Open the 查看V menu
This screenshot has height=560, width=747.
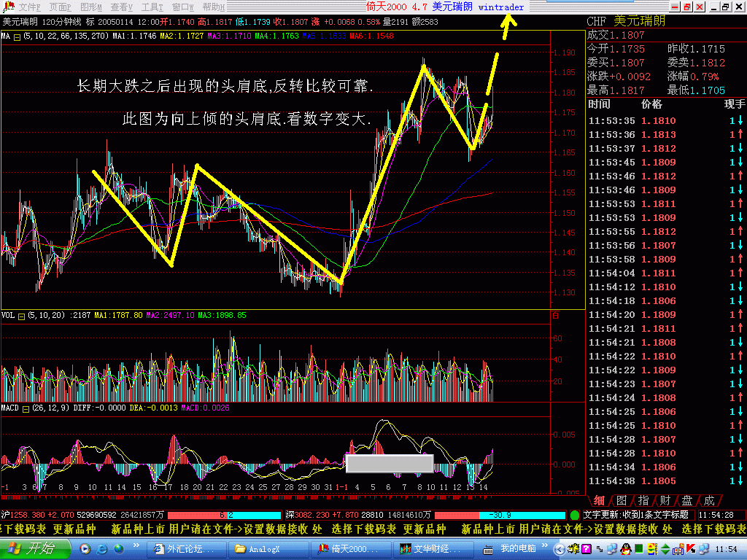[x=121, y=7]
